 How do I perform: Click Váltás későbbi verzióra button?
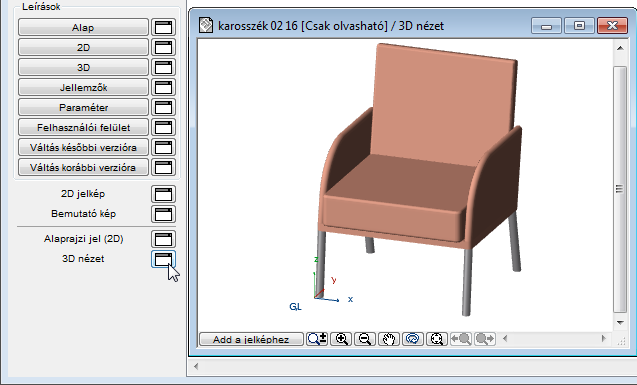[83, 147]
